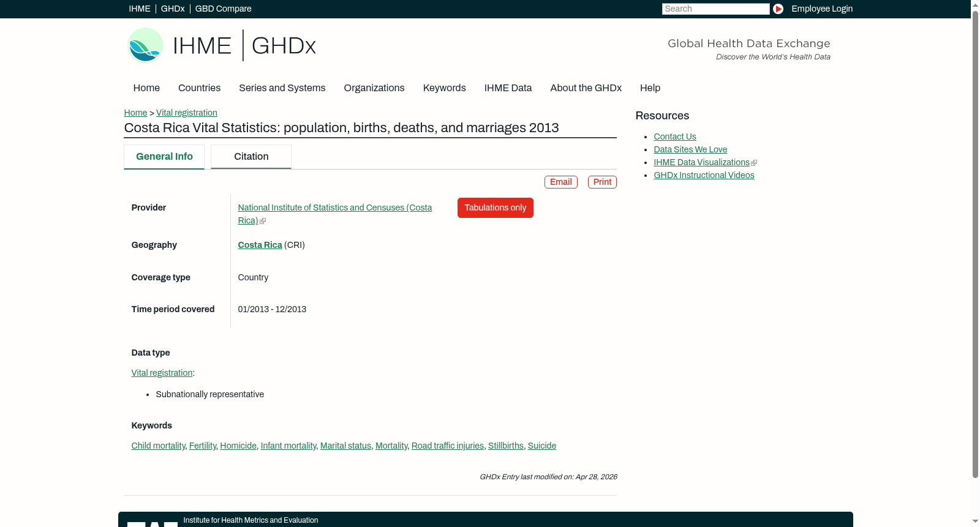This screenshot has width=980, height=527.
Task: Click the '01/2013 - 12/2013' time period text
Action: pos(272,309)
